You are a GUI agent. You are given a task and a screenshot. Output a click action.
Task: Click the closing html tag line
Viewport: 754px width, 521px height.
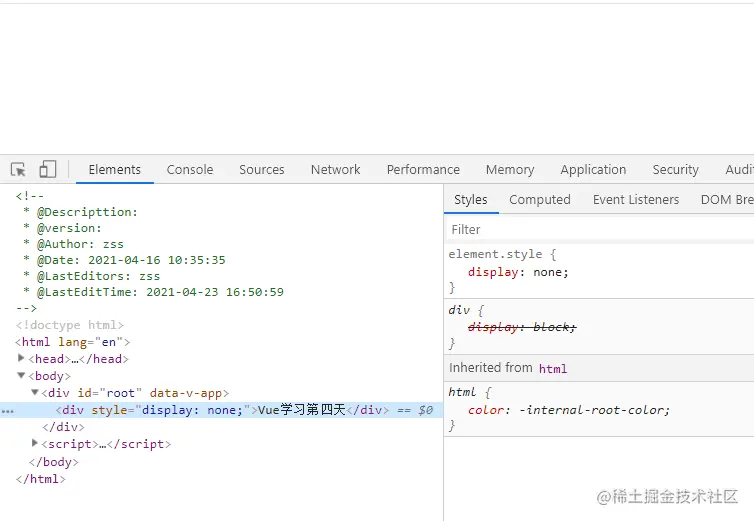tap(40, 479)
